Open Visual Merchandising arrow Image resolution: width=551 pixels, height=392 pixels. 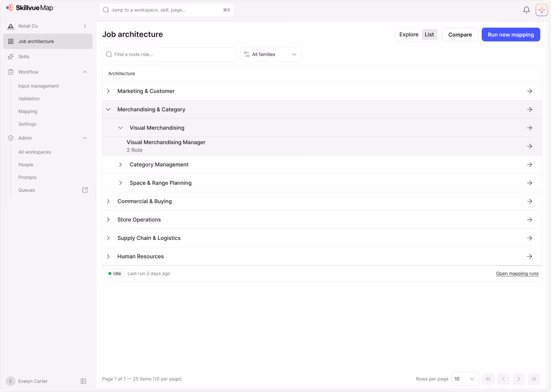pos(530,128)
